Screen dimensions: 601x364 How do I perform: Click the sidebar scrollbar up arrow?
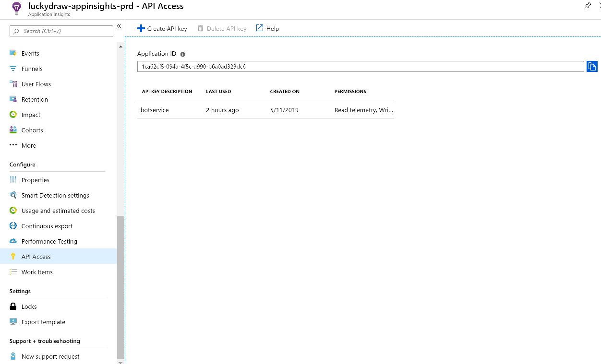pyautogui.click(x=120, y=47)
